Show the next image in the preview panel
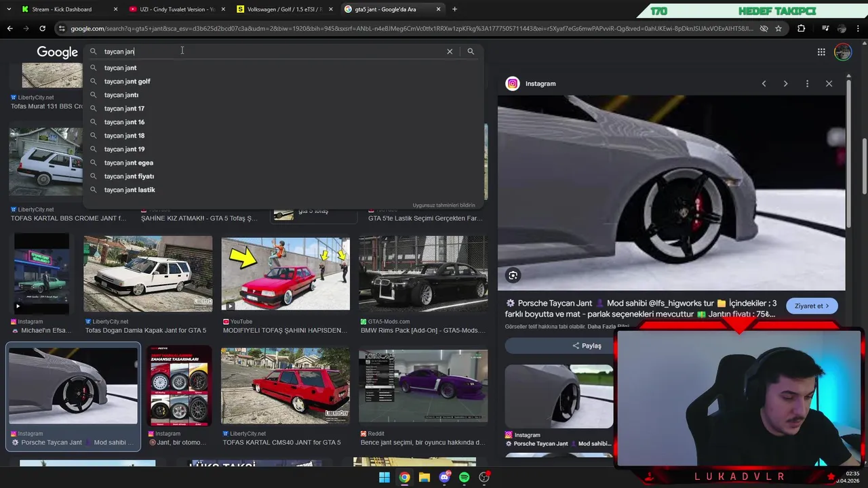The width and height of the screenshot is (868, 488). click(785, 83)
